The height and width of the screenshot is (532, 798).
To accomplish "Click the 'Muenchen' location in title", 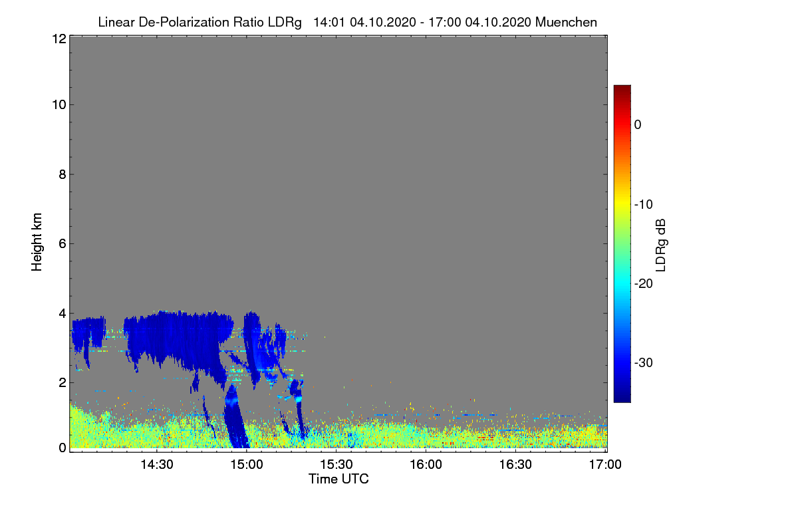I will click(x=566, y=22).
